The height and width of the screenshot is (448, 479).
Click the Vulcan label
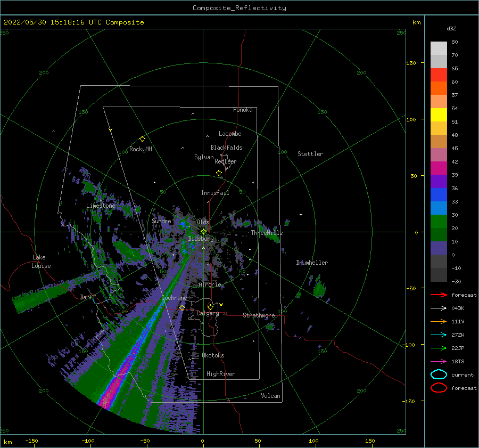[271, 396]
